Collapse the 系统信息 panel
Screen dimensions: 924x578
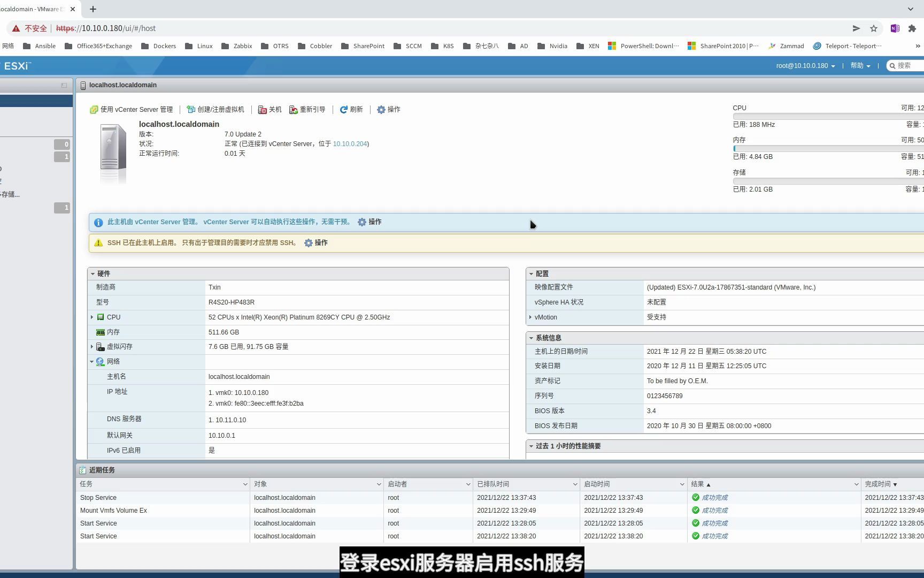coord(531,338)
